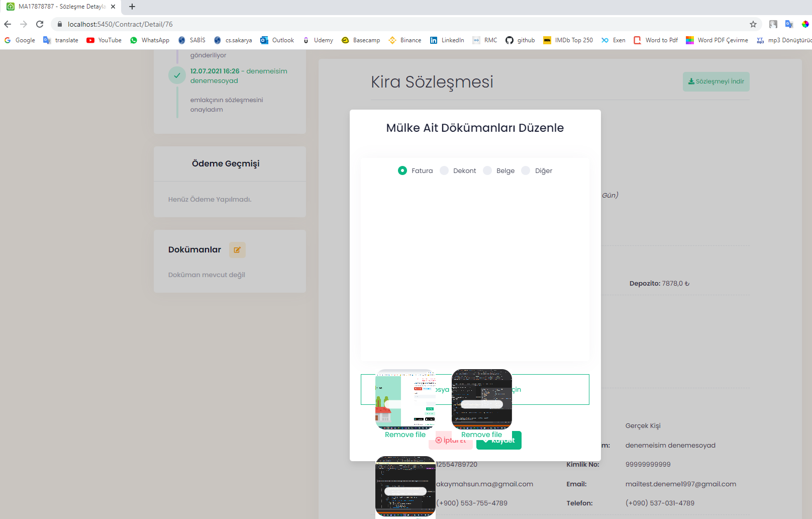Go back with the browser back arrow

click(8, 24)
